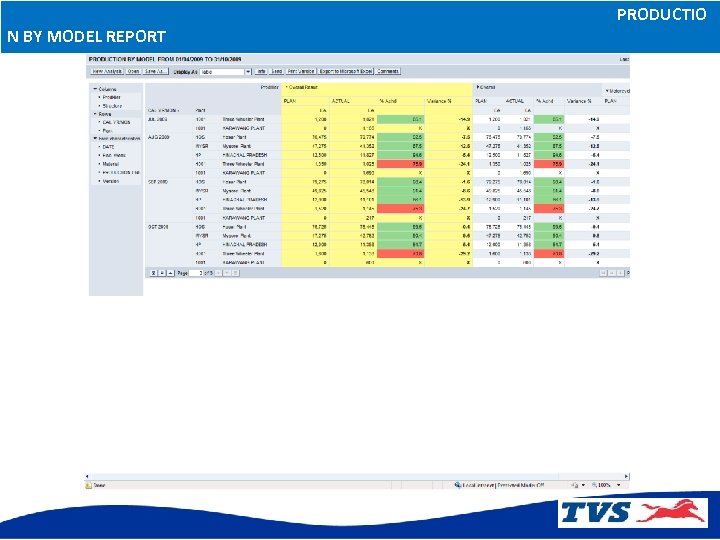This screenshot has width=720, height=540.
Task: Click the OCT 2009 row label
Action: pyautogui.click(x=158, y=227)
